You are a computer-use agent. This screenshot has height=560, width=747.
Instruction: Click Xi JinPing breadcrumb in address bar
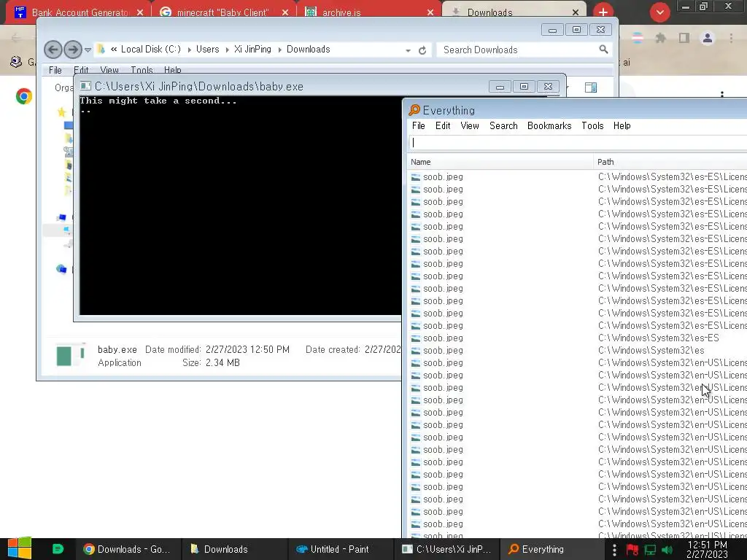pyautogui.click(x=252, y=49)
